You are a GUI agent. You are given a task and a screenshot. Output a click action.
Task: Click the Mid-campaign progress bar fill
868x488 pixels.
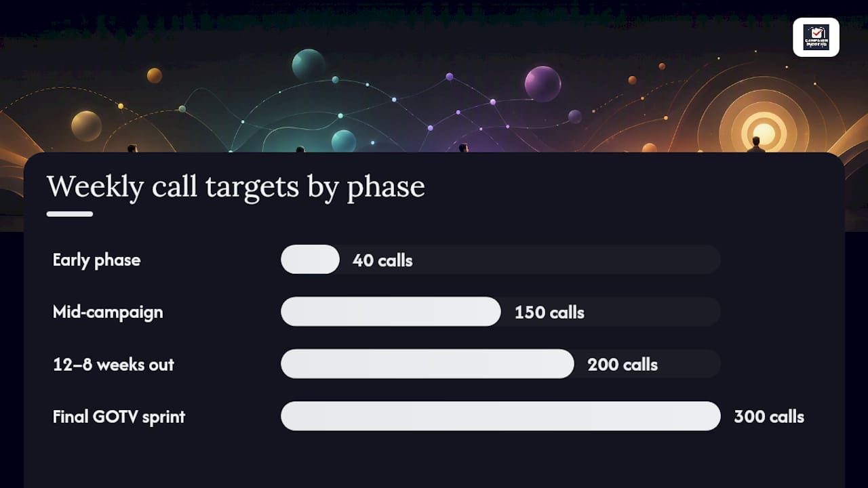tap(391, 312)
